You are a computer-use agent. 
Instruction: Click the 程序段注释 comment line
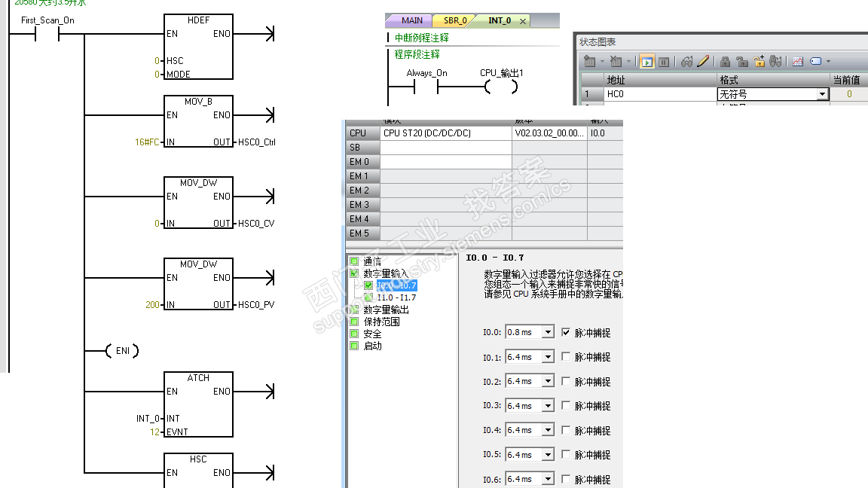coord(417,54)
